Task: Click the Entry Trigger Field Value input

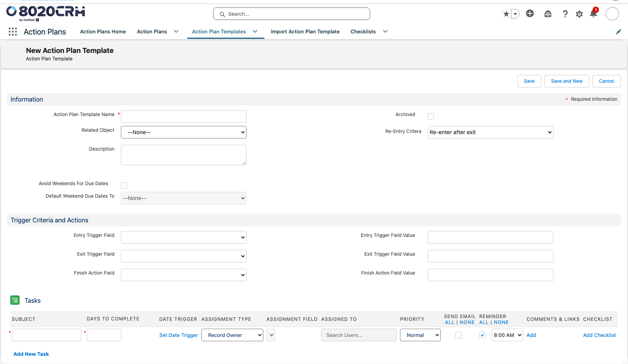Action: 491,237
